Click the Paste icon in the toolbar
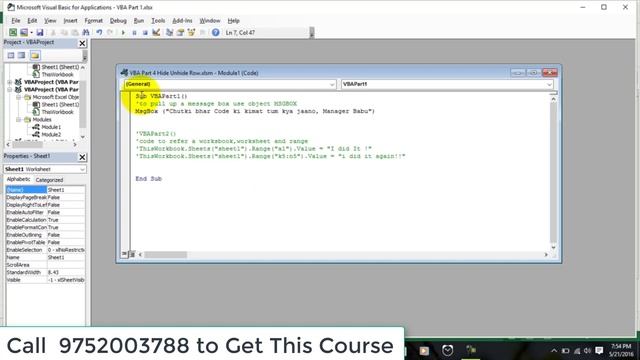640x360 pixels. [75, 32]
